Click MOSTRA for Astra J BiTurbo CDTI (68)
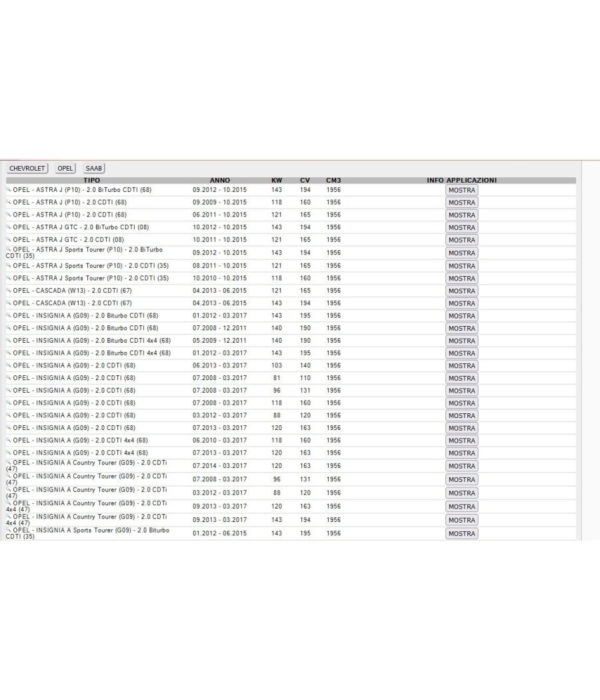The width and height of the screenshot is (600, 700). pos(461,190)
